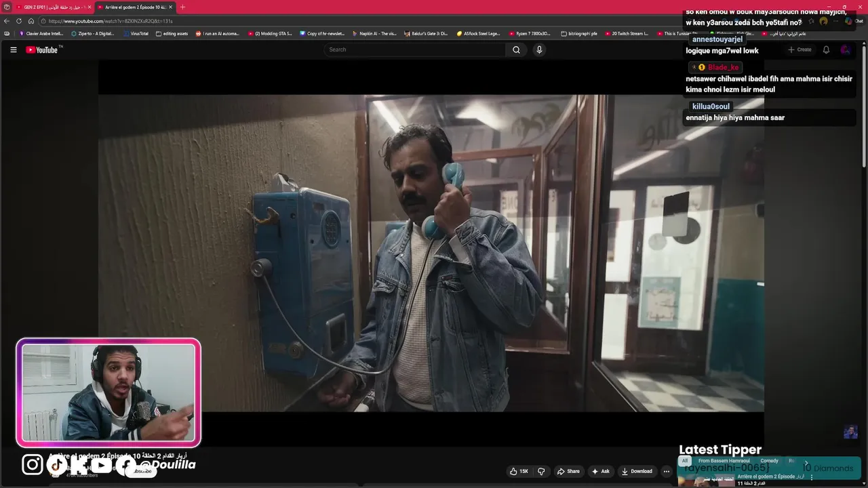
Task: Dislike the video with thumbs down
Action: pos(541,471)
